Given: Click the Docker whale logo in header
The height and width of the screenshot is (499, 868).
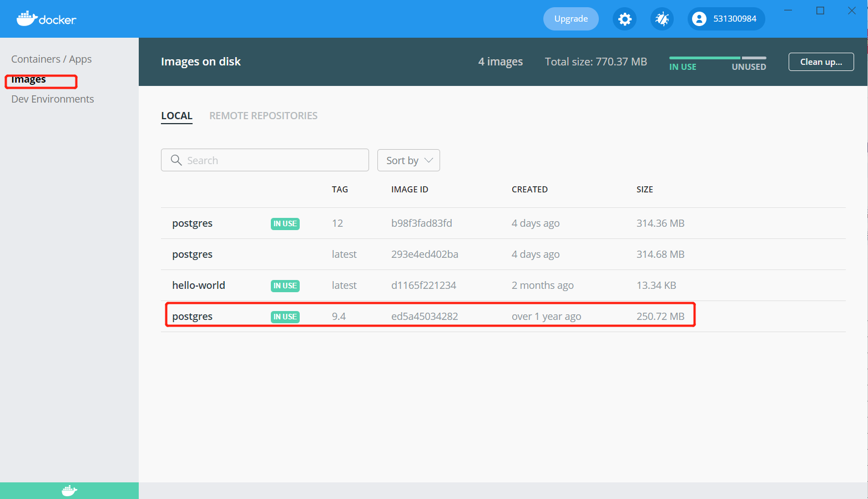Looking at the screenshot, I should (46, 19).
